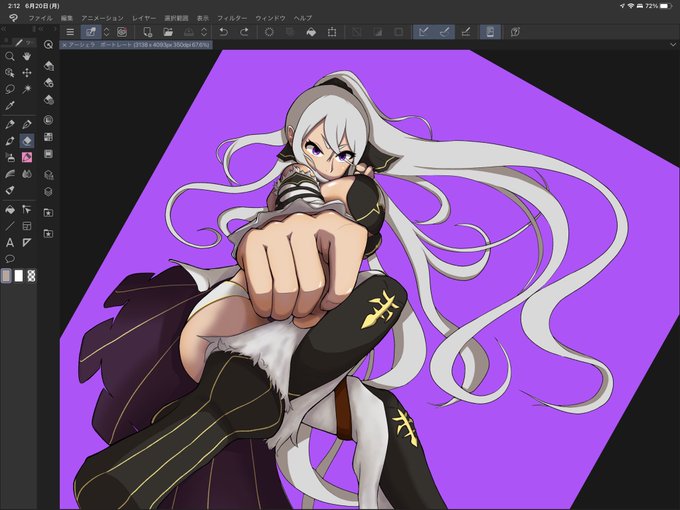
Task: Click Redo in the command bar
Action: [x=244, y=32]
